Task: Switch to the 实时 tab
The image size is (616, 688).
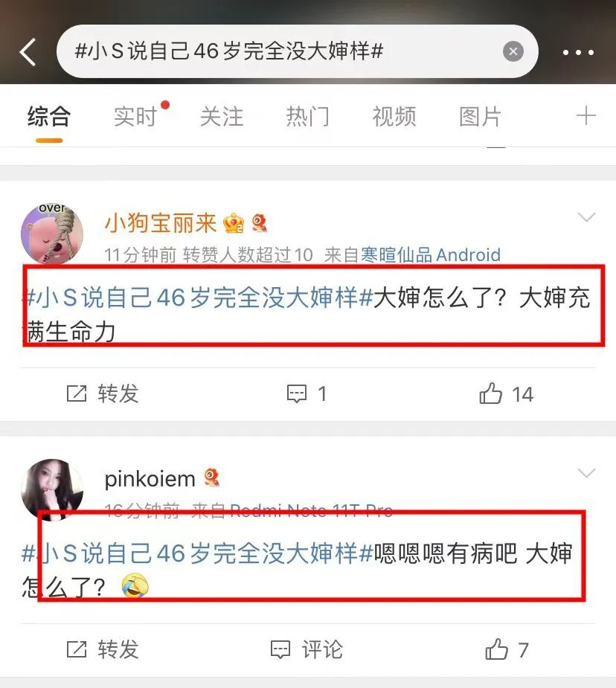Action: [x=135, y=116]
